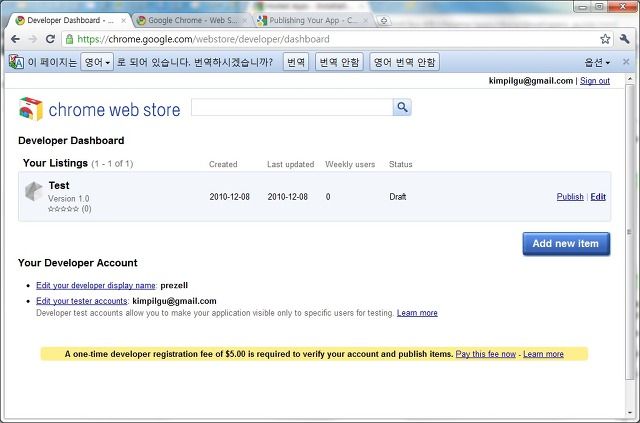Click the Pay this fee now link
The image size is (640, 423).
click(485, 354)
